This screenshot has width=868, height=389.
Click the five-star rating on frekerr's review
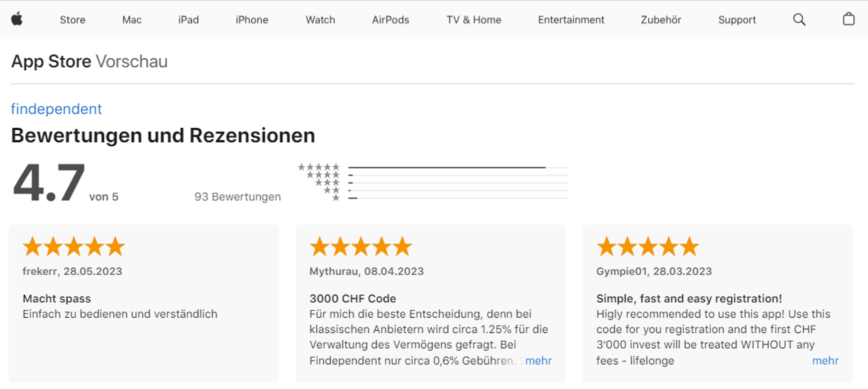74,246
